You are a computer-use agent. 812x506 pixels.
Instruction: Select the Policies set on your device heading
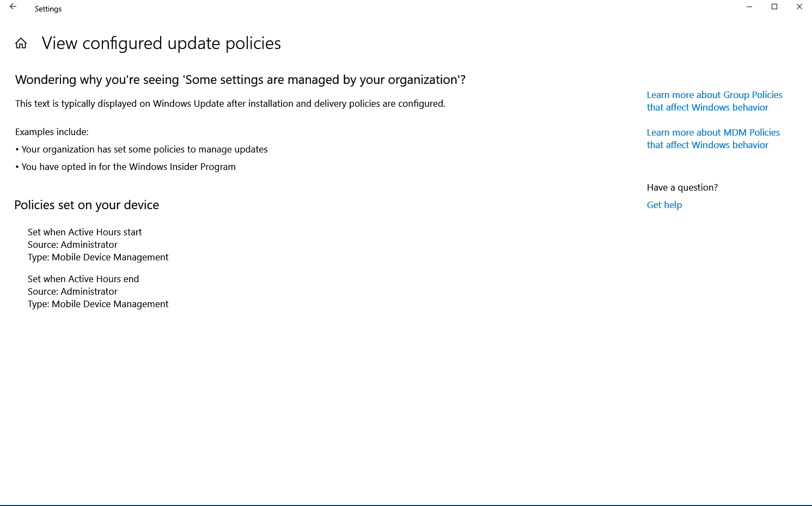(x=87, y=205)
